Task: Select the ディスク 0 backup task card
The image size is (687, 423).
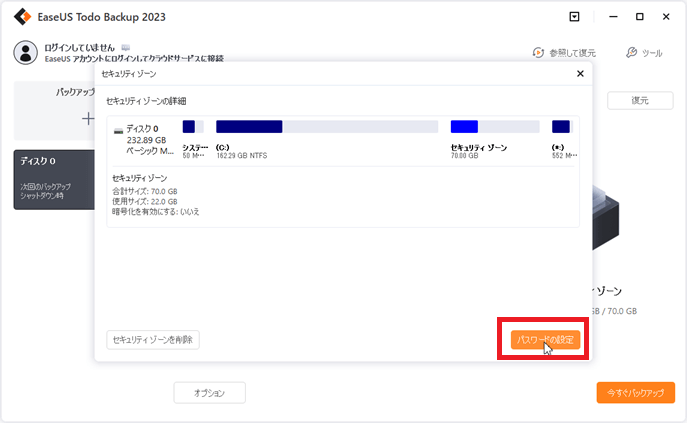Action: 54,179
